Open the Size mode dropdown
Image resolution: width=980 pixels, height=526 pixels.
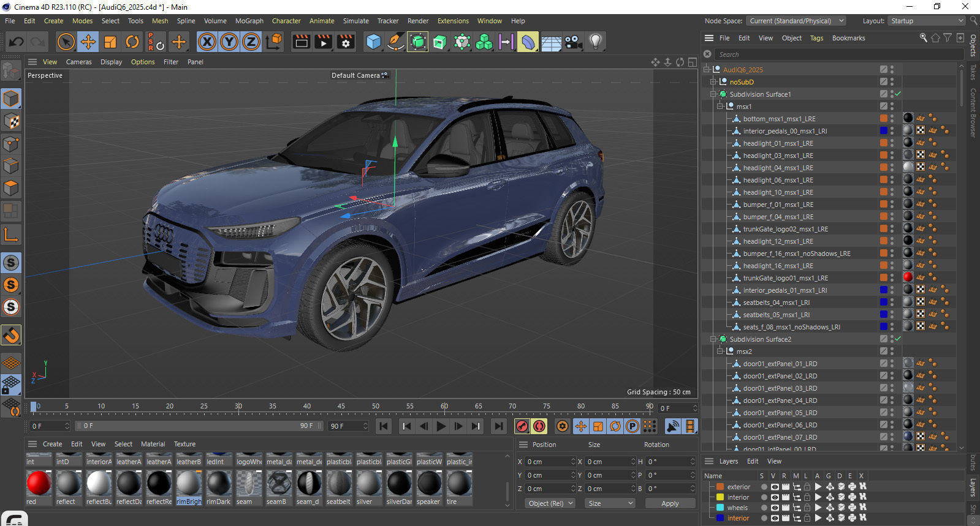(609, 503)
